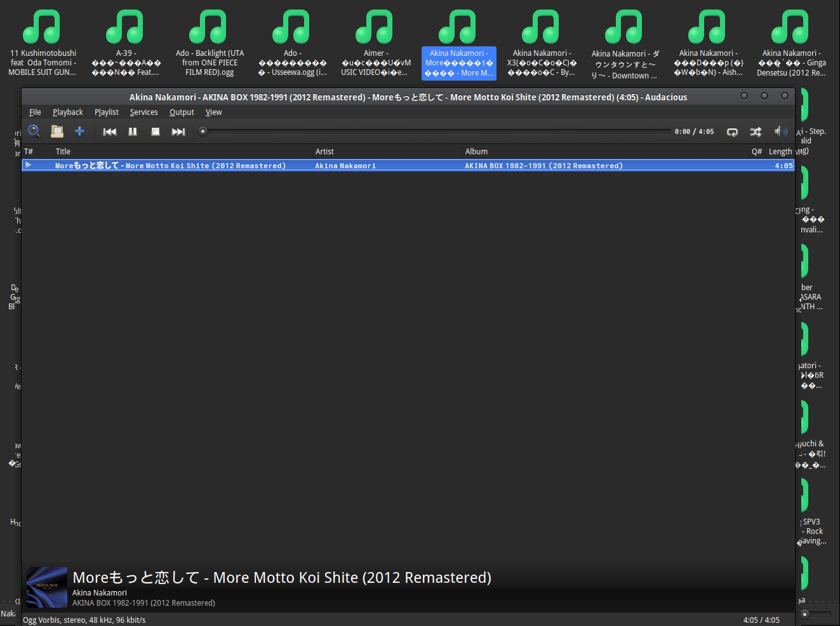Screen dimensions: 840x626
Task: Click the Add Files plus icon
Action: coord(79,131)
